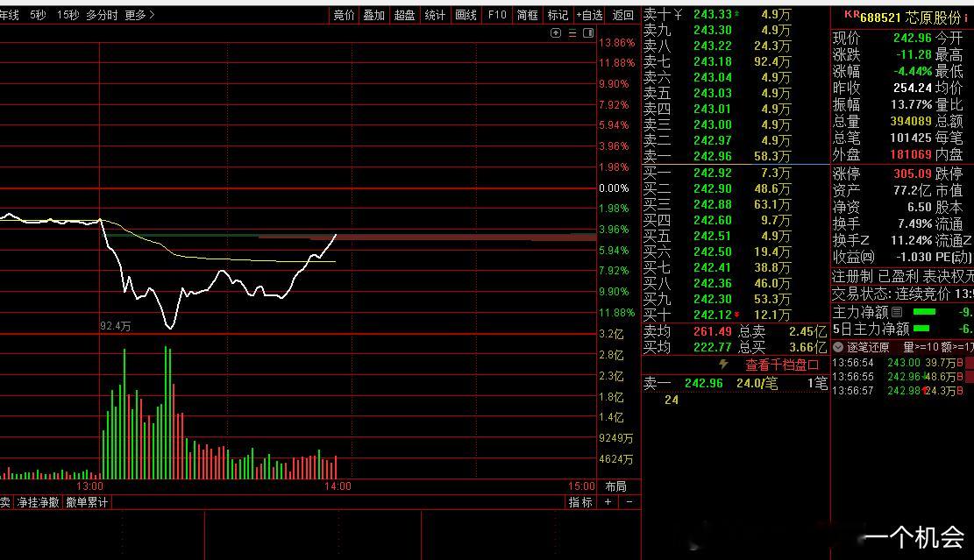Click the 换手 7.49% value

tap(915, 223)
